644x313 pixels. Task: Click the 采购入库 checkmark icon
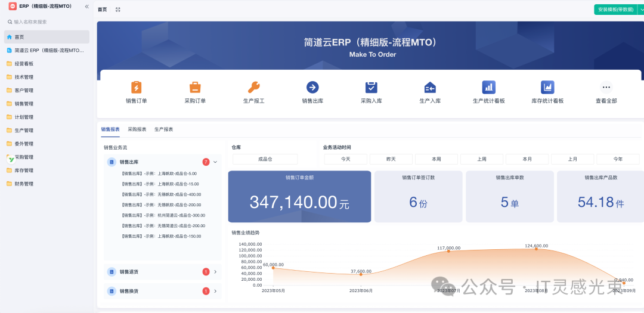371,88
